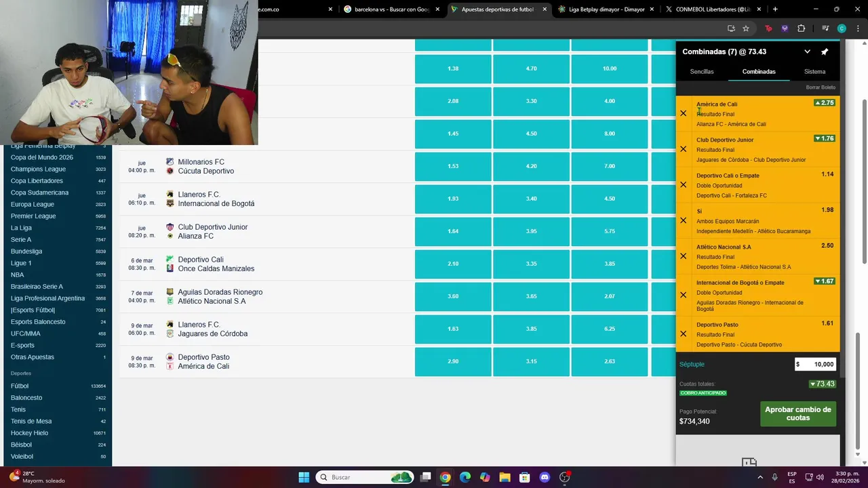This screenshot has width=868, height=488.
Task: Open Chrome profile avatar C
Action: pyautogui.click(x=842, y=28)
